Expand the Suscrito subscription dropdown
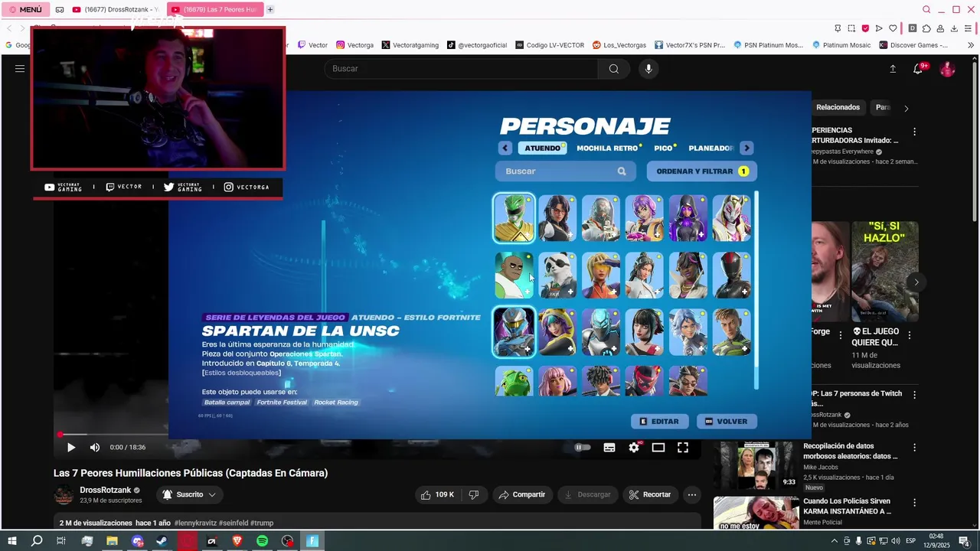Screen dimensions: 980x551 point(190,495)
